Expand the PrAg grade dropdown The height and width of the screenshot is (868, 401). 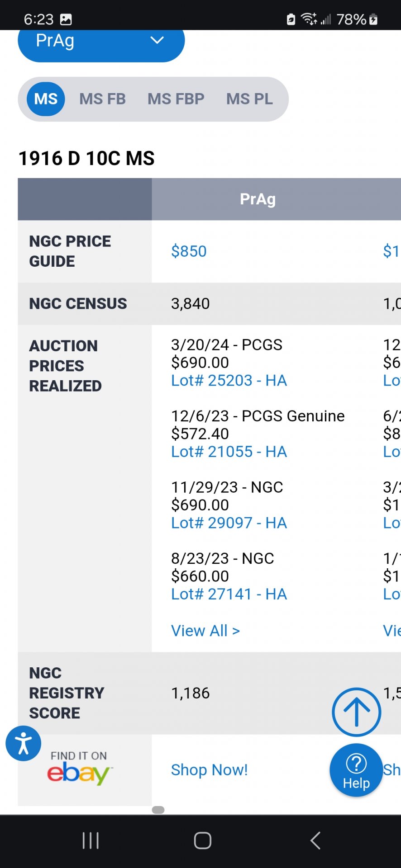click(100, 42)
